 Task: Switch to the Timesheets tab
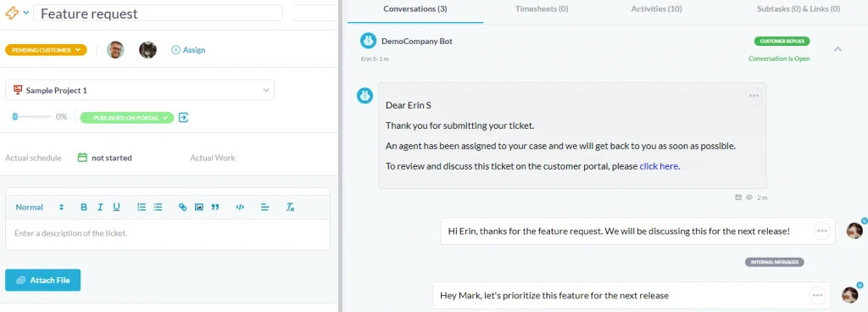542,8
